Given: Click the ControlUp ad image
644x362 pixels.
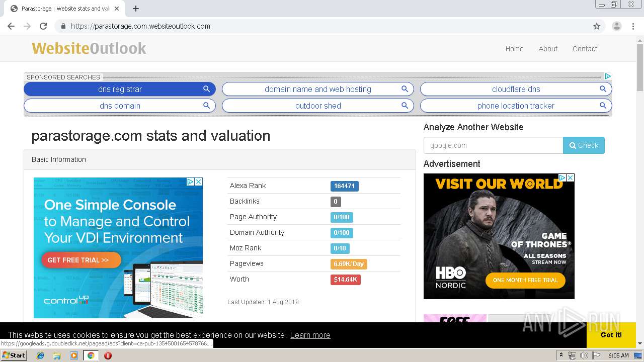Looking at the screenshot, I should pos(118,248).
